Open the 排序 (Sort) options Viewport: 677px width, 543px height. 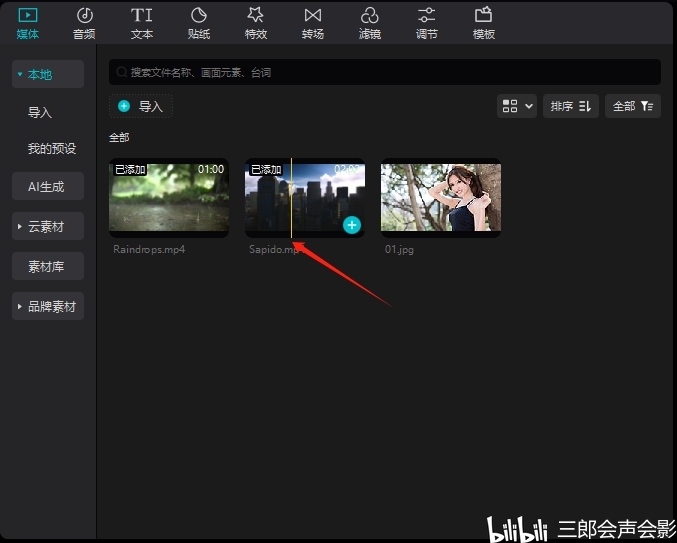click(571, 106)
